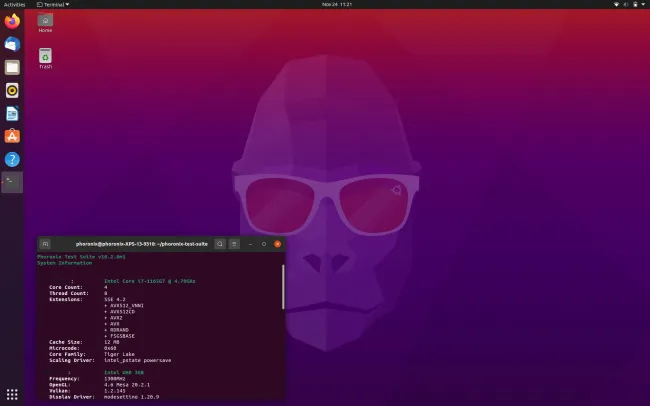Open Firefox from the dock
This screenshot has height=406, width=650.
12,21
